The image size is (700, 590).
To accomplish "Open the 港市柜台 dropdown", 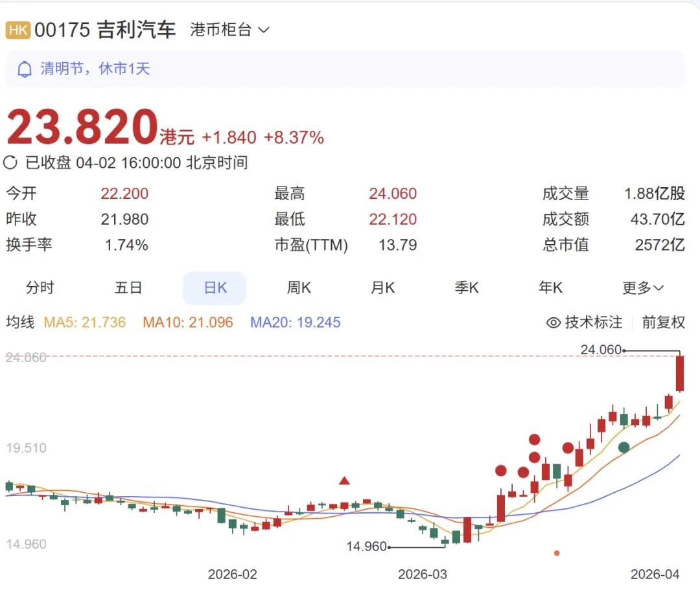I will coord(229,30).
